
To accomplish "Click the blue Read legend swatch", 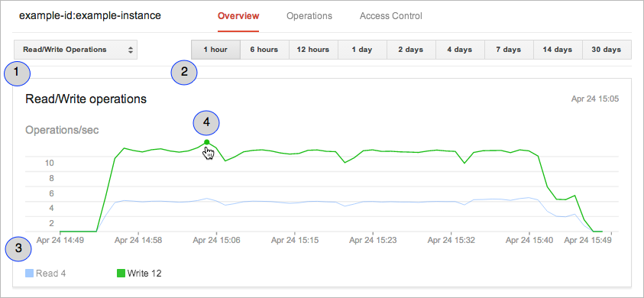I will [x=29, y=274].
